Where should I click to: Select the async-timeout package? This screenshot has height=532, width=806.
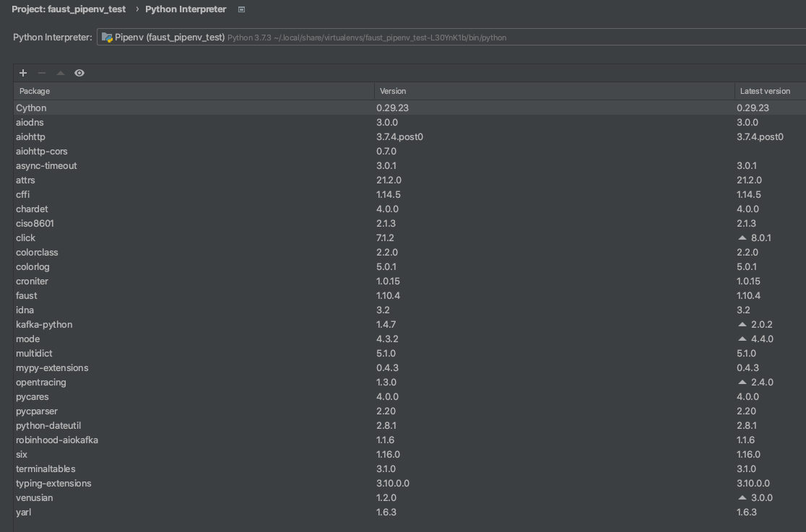coord(46,165)
